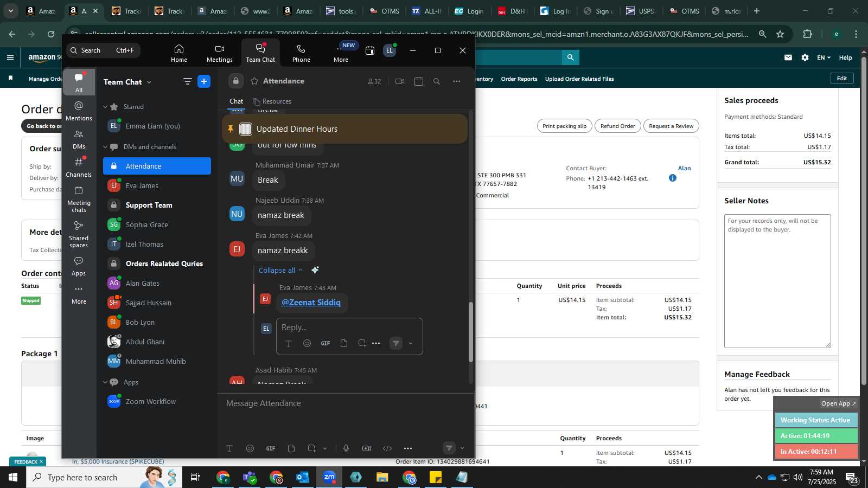This screenshot has width=868, height=488.
Task: Open GIF picker in the reply box
Action: tap(325, 343)
